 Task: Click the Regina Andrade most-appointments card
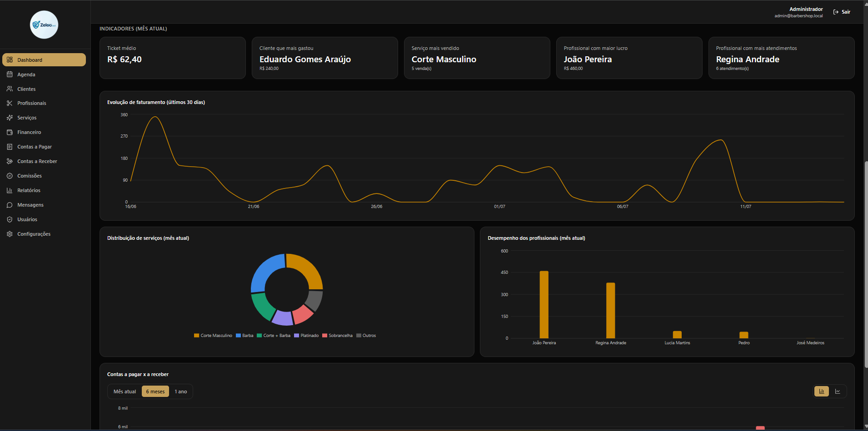782,58
